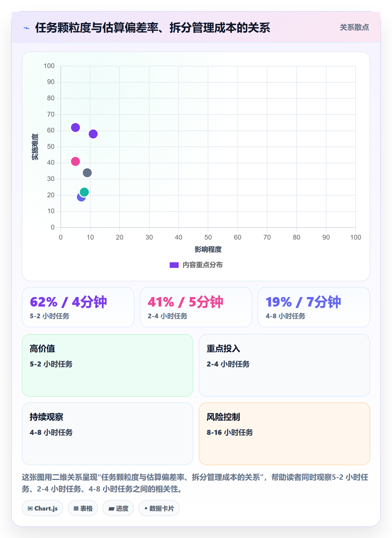Viewport: 392px width, 538px height.
Task: Click the description paragraph starting 这张图用二维关系呈现
Action: point(195,483)
